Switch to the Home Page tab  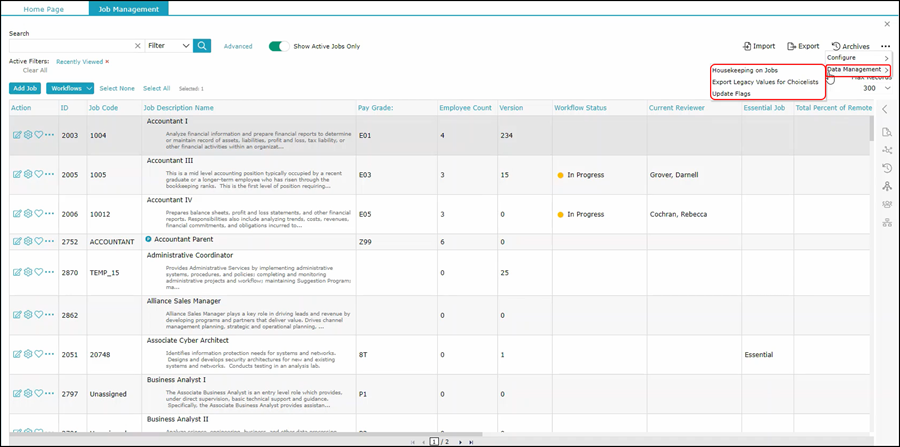(x=44, y=8)
